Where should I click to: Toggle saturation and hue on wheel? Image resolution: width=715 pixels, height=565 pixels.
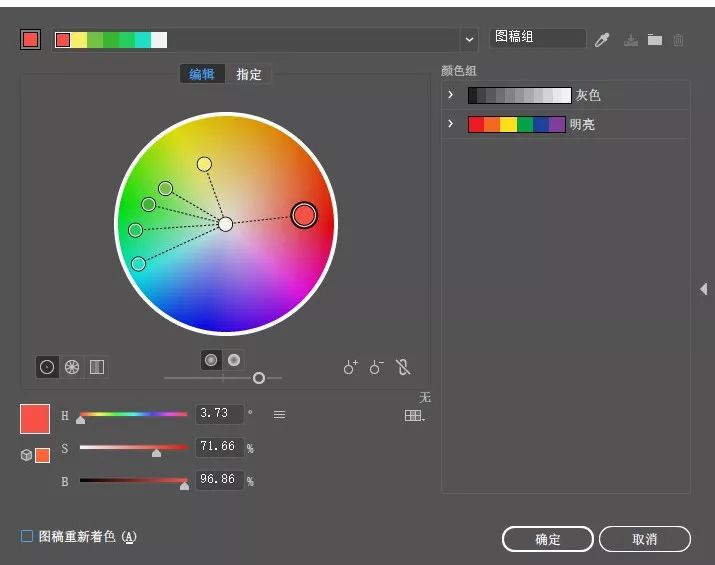(x=211, y=360)
